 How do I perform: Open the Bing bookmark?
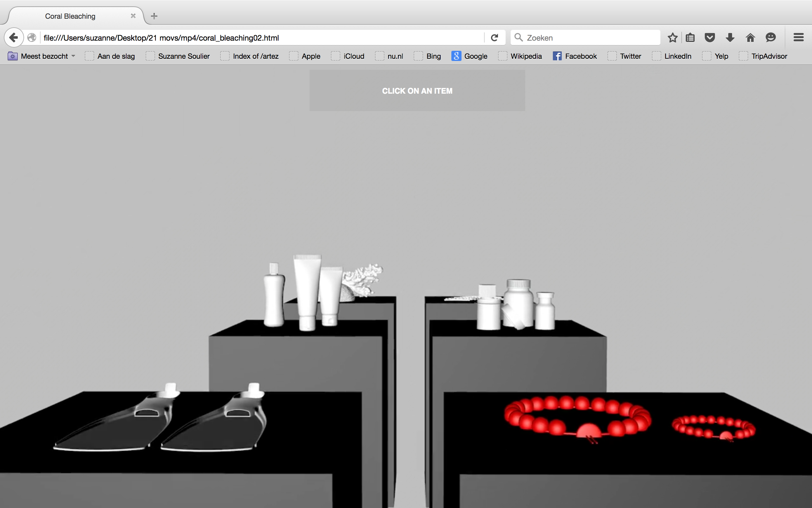pyautogui.click(x=428, y=56)
